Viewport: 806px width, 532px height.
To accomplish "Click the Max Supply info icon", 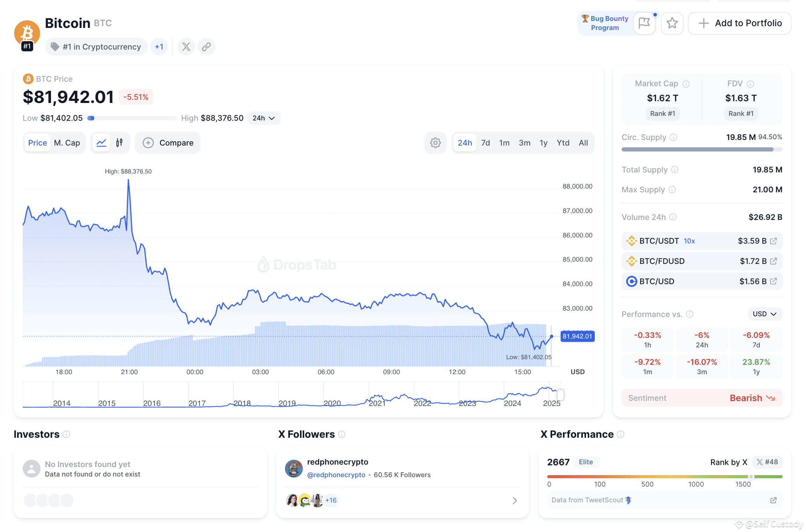I will (672, 190).
